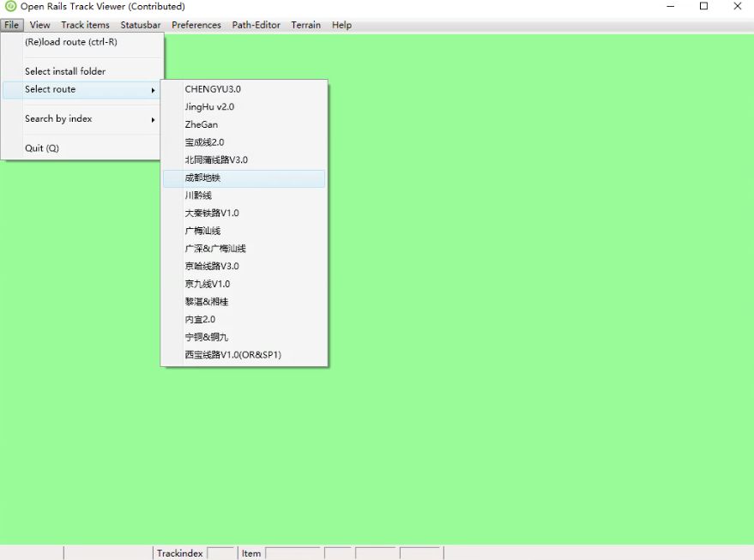This screenshot has height=560, width=754.
Task: Load the ZheGan route
Action: pyautogui.click(x=202, y=124)
